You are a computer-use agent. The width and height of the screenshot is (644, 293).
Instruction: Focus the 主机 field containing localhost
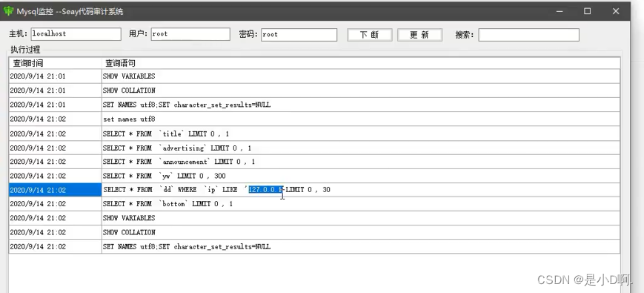pos(76,34)
